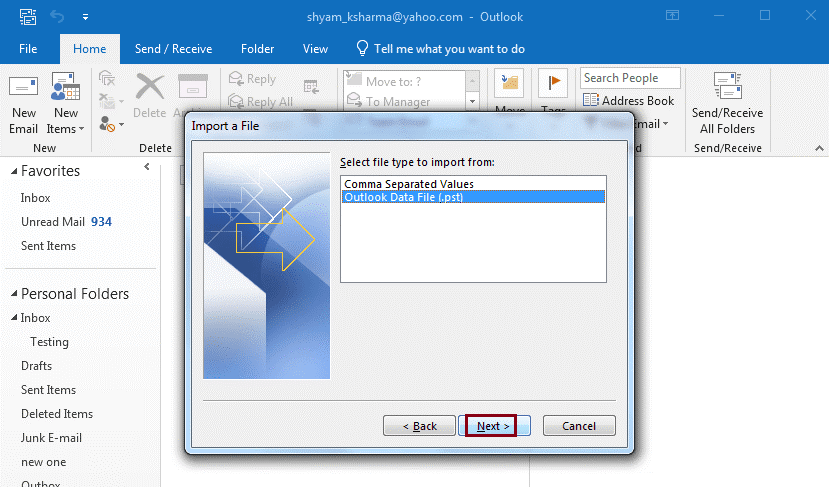Click the Reply icon in ribbon
The height and width of the screenshot is (487, 829).
(x=236, y=79)
